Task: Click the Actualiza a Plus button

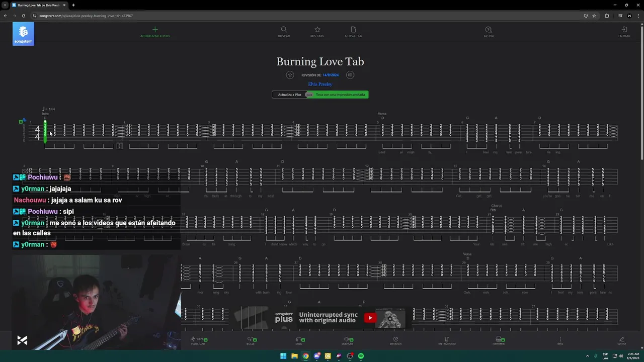Action: tap(290, 95)
